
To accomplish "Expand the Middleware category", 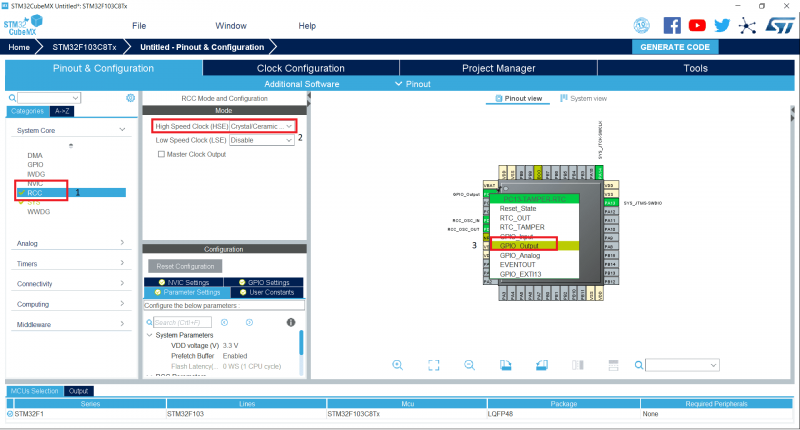I will [122, 324].
